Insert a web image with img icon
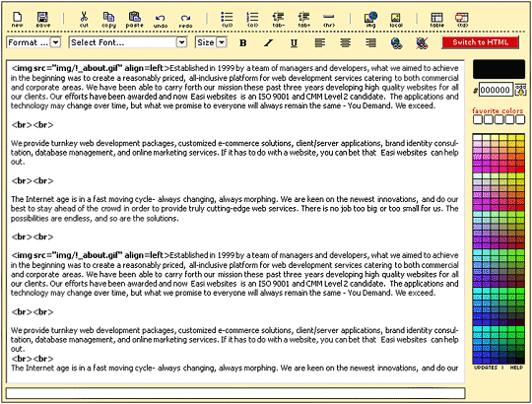This screenshot has width=532, height=404. click(370, 20)
